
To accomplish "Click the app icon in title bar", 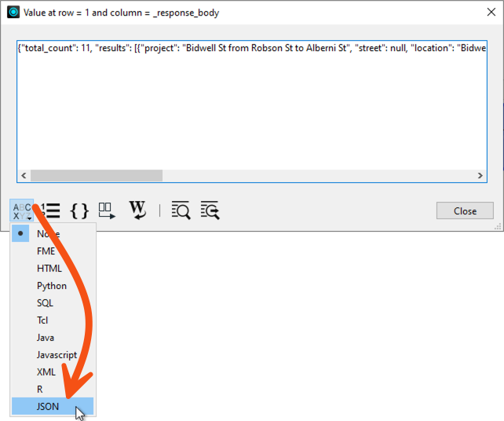I will (13, 13).
